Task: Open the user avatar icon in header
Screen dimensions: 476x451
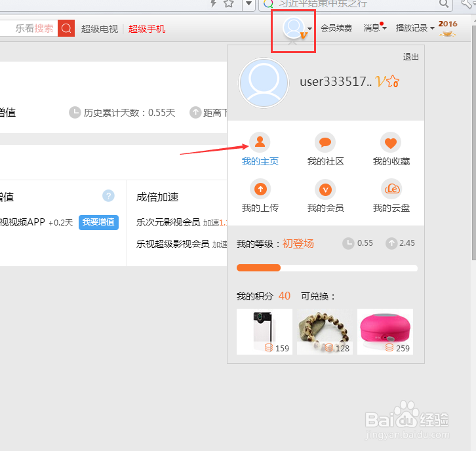Action: coord(294,28)
